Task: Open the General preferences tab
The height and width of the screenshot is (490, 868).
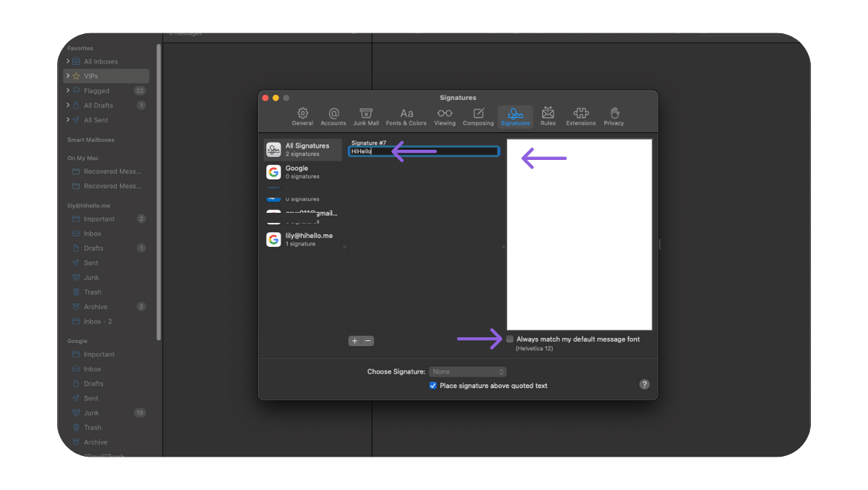Action: [x=302, y=116]
